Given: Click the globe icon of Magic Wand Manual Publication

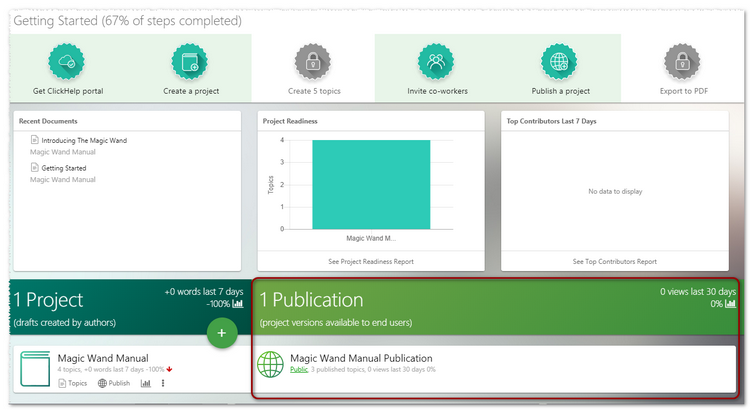Looking at the screenshot, I should (x=270, y=365).
